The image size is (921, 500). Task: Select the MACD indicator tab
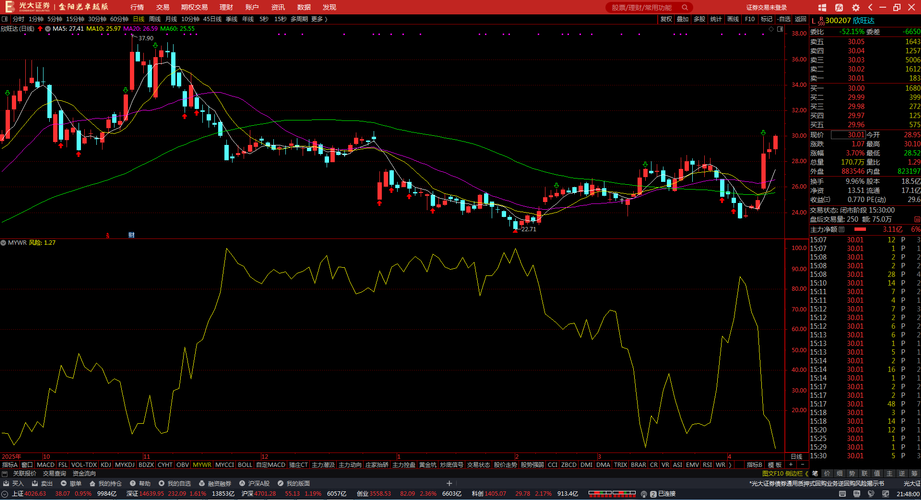pos(45,465)
